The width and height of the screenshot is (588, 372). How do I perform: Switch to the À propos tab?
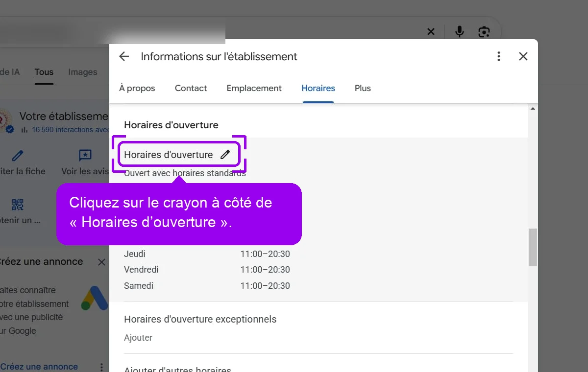click(137, 88)
